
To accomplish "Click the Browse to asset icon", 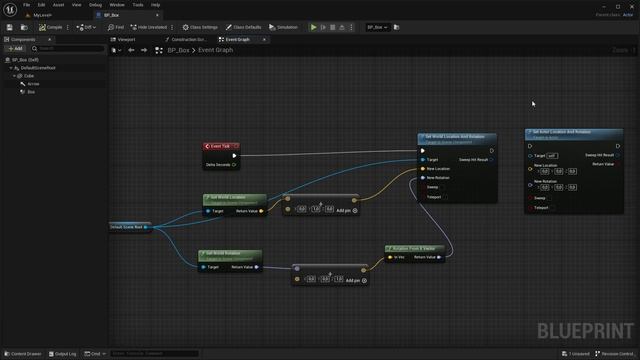I will pos(24,27).
